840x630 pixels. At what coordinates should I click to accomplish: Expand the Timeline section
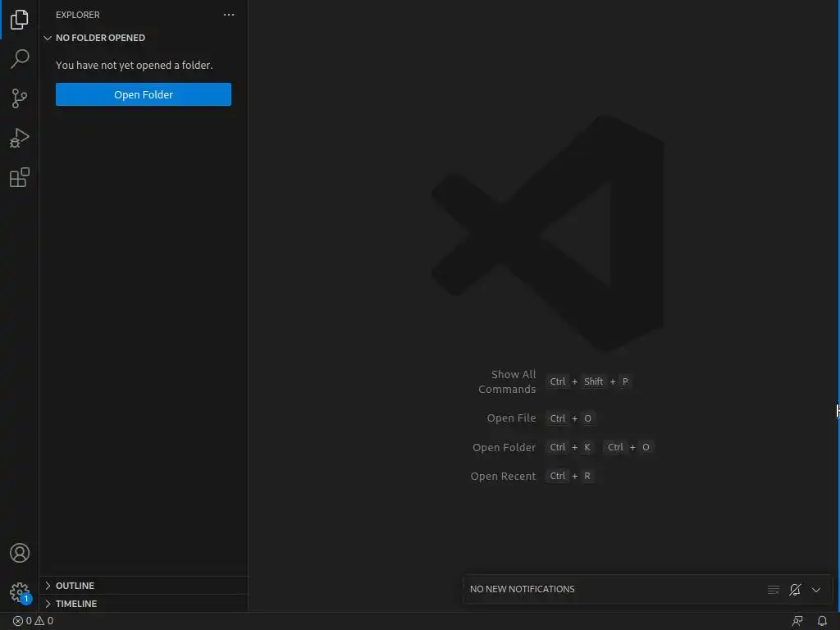click(144, 604)
